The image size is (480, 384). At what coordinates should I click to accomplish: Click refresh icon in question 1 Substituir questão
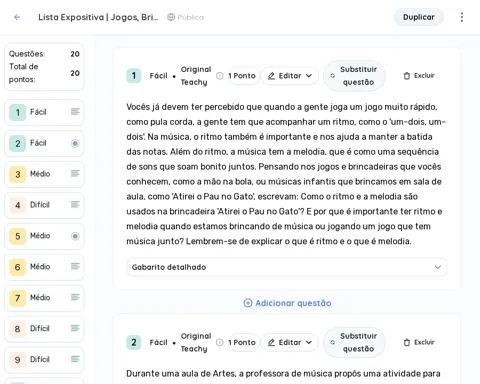coord(332,76)
